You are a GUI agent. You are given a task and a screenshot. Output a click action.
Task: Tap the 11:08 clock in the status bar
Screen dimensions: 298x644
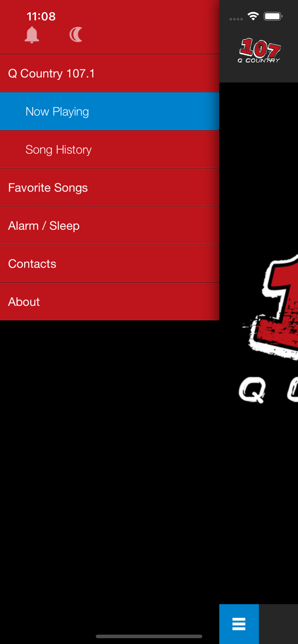click(41, 16)
